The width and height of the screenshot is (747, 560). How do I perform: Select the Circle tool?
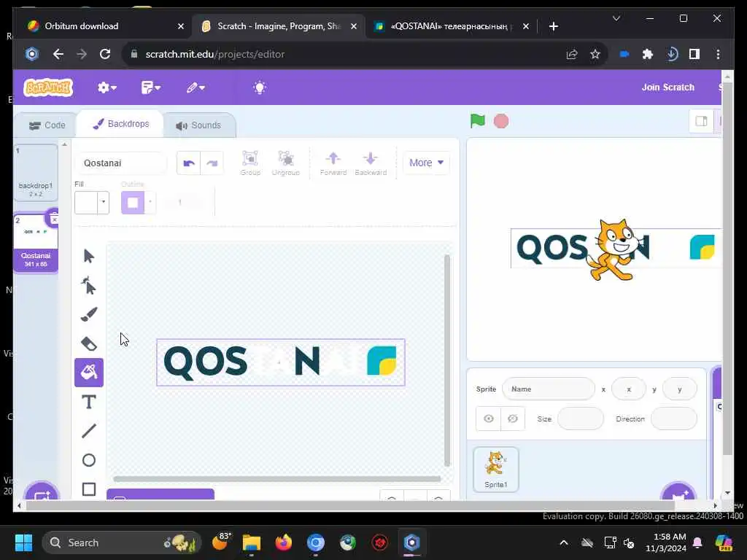(88, 460)
